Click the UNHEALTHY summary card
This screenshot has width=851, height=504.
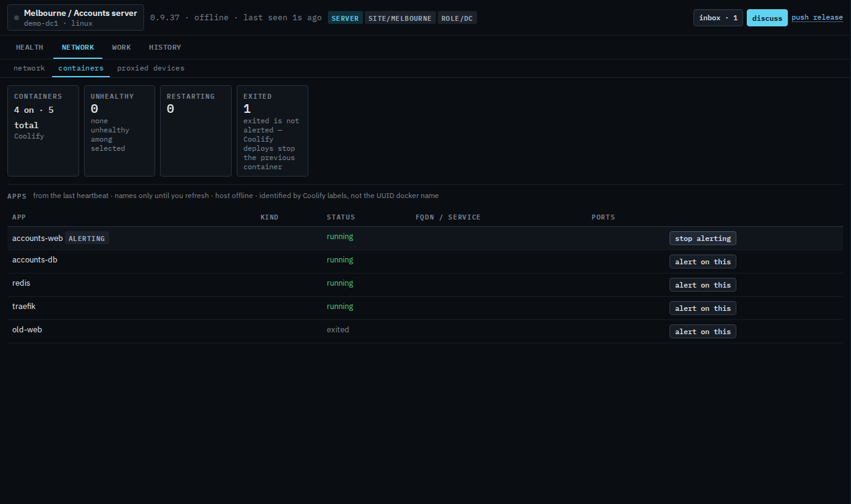[120, 131]
